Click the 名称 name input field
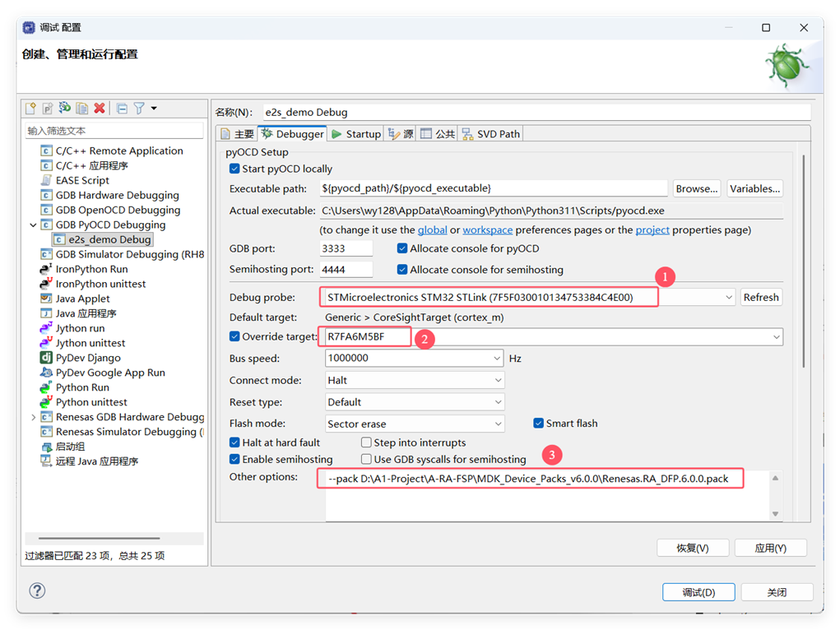The width and height of the screenshot is (840, 630). (x=536, y=112)
